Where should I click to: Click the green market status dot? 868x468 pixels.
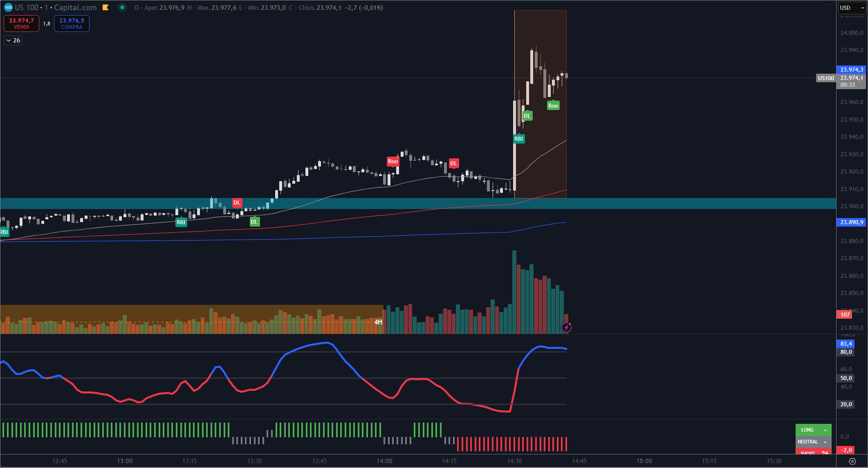[x=122, y=7]
